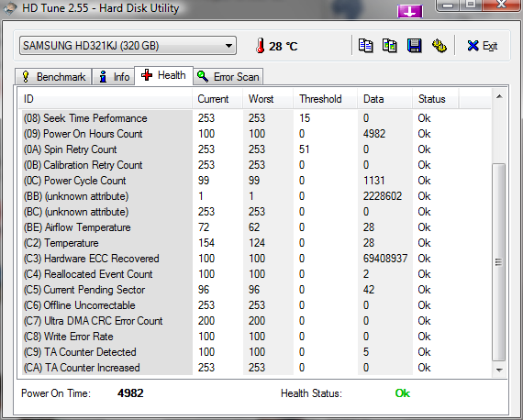This screenshot has width=523, height=420.
Task: Click the copy screenshot to clipboard icon
Action: [390, 46]
